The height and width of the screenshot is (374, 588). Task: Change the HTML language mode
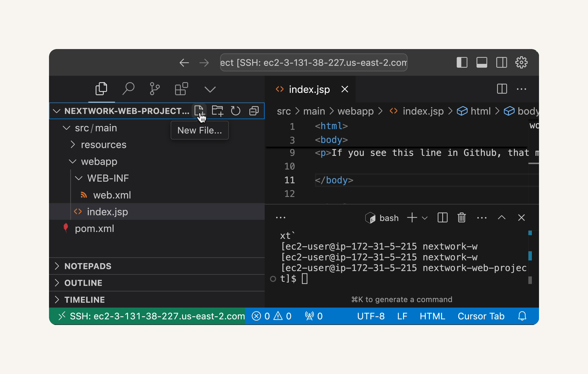[x=432, y=316]
